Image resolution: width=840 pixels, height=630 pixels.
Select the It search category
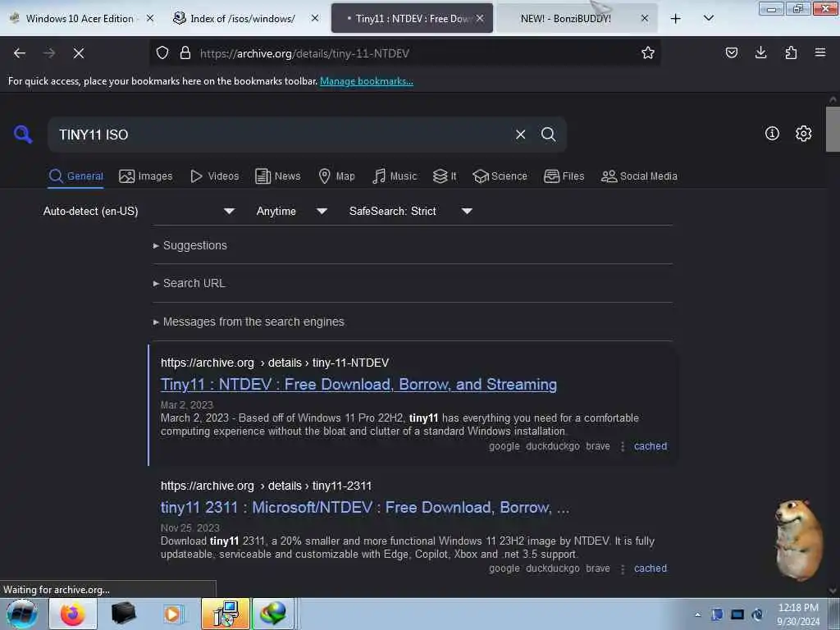click(445, 176)
